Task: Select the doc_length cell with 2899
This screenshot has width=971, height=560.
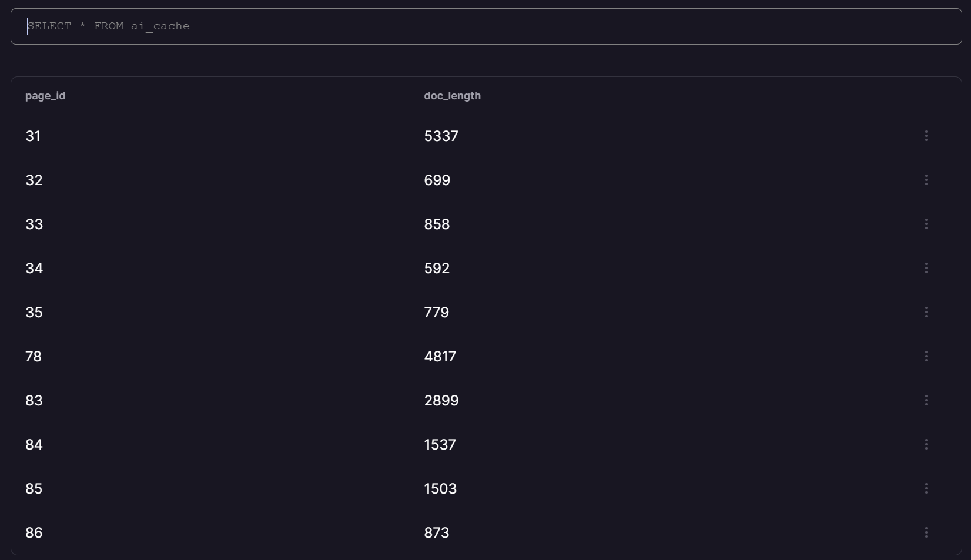Action: coord(441,401)
